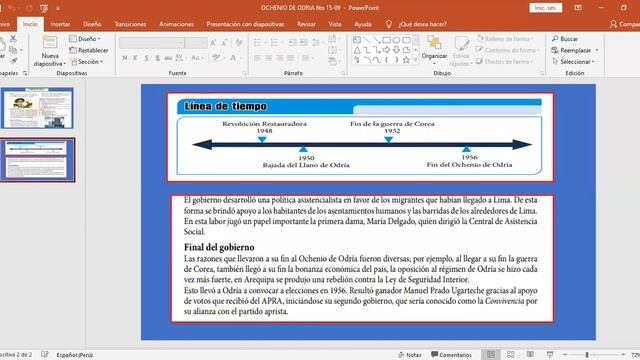Open the Diseño layout dropdown in Diapositivas
This screenshot has width=640, height=360.
coord(84,39)
